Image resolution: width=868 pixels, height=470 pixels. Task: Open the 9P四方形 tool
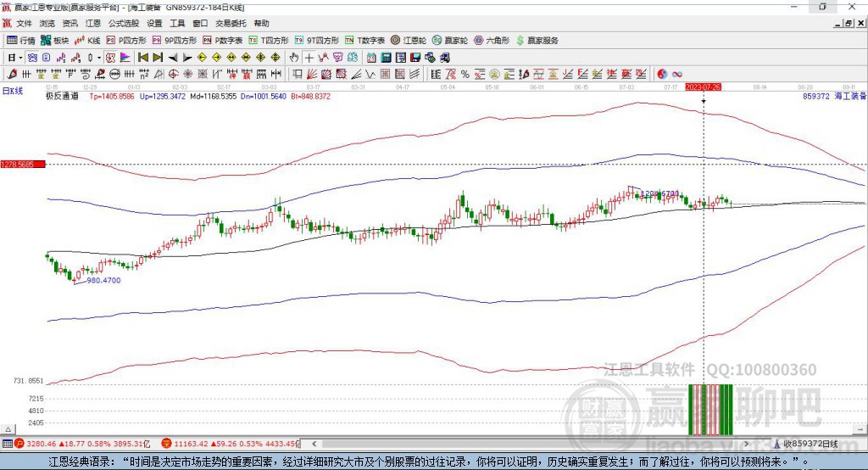[175, 41]
